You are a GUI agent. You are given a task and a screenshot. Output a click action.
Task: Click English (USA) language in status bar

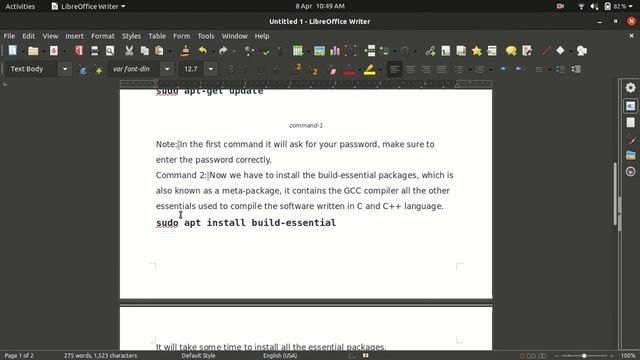point(280,356)
